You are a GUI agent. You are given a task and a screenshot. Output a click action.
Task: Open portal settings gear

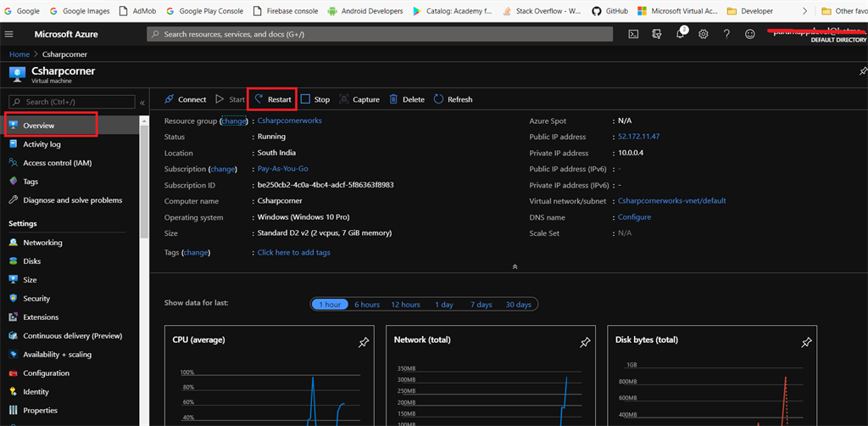[x=703, y=34]
